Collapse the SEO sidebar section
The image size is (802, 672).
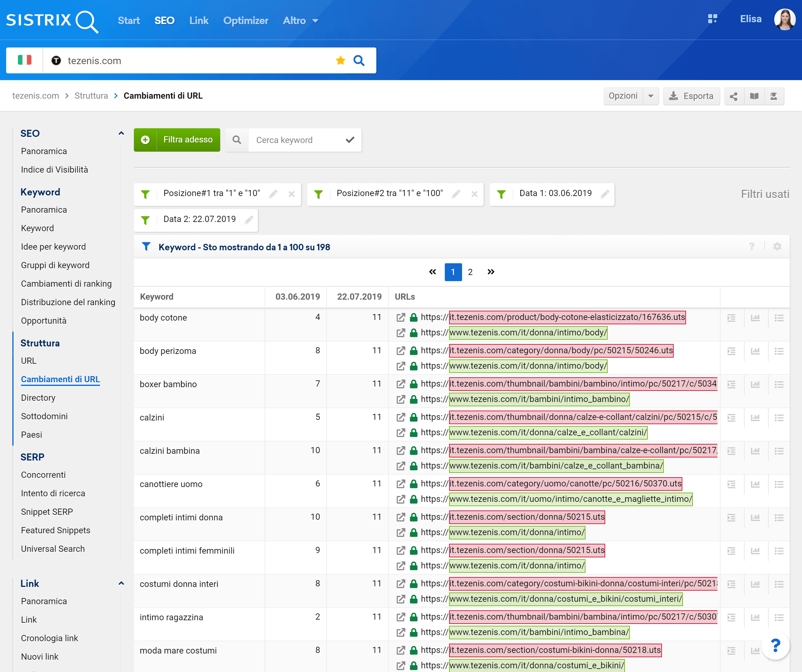click(121, 133)
